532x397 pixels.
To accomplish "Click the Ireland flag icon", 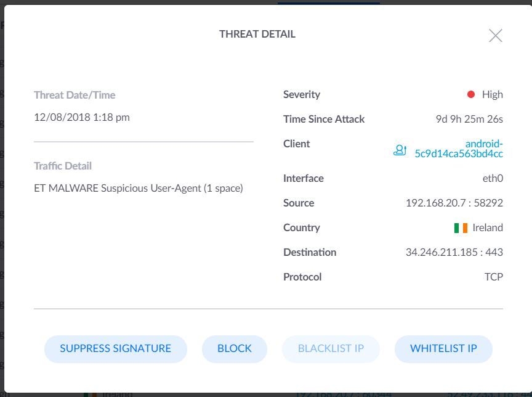I will tap(461, 227).
